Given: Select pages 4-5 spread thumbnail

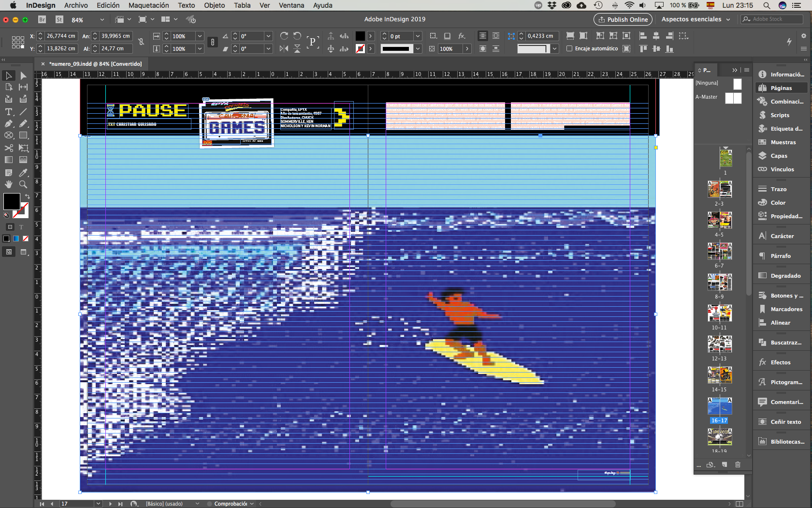Looking at the screenshot, I should click(719, 220).
